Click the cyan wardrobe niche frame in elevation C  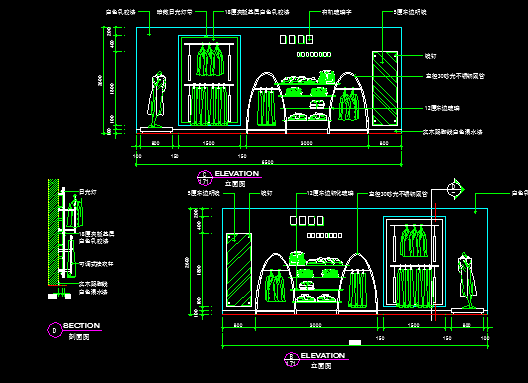coord(209,80)
